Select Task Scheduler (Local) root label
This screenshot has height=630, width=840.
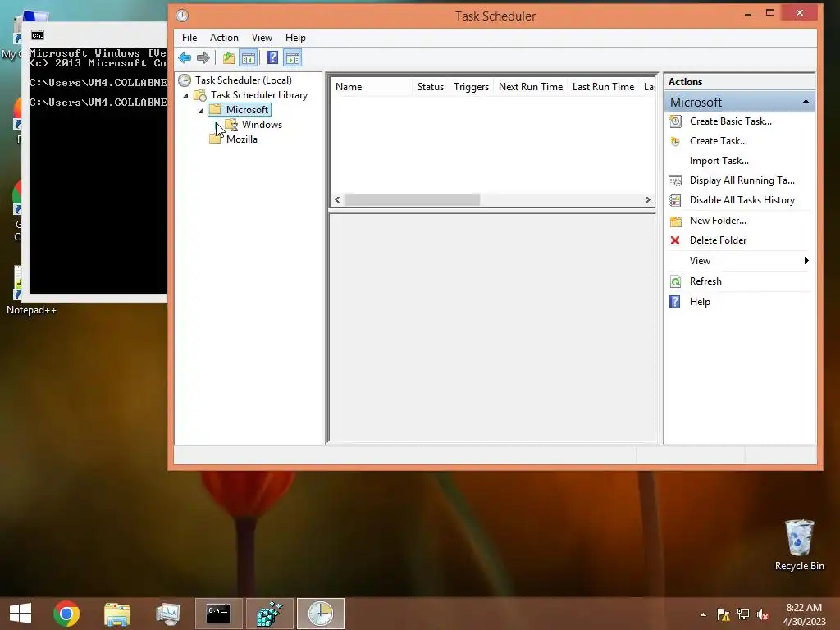[243, 80]
